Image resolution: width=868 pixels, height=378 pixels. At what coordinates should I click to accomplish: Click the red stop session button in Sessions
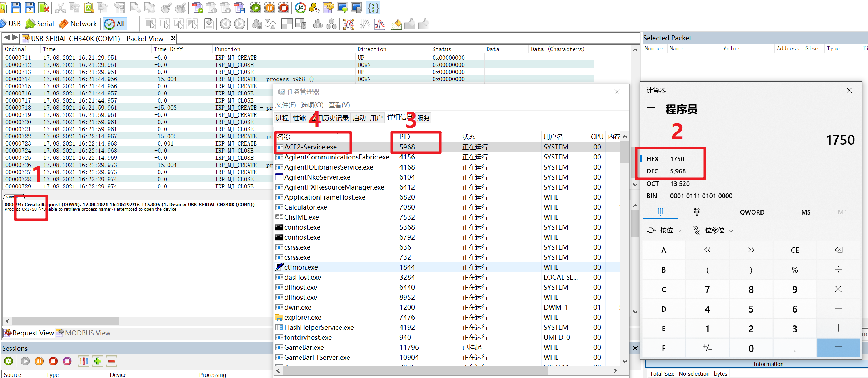53,361
